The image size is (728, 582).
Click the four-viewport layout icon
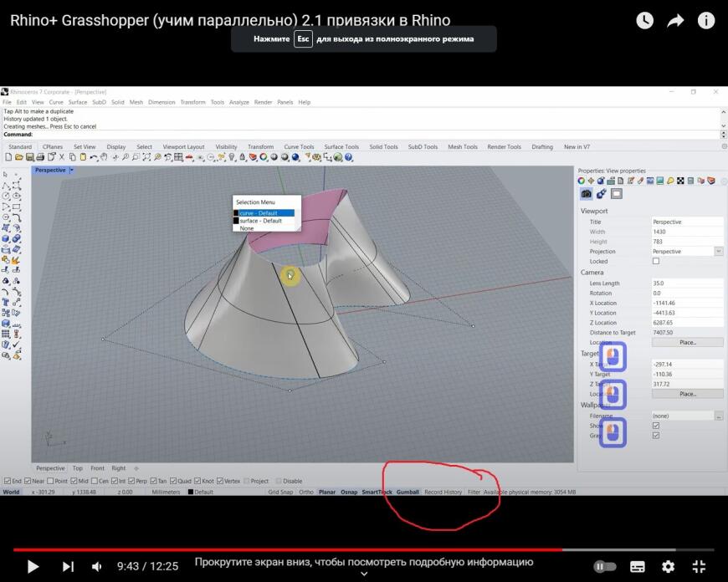click(178, 157)
